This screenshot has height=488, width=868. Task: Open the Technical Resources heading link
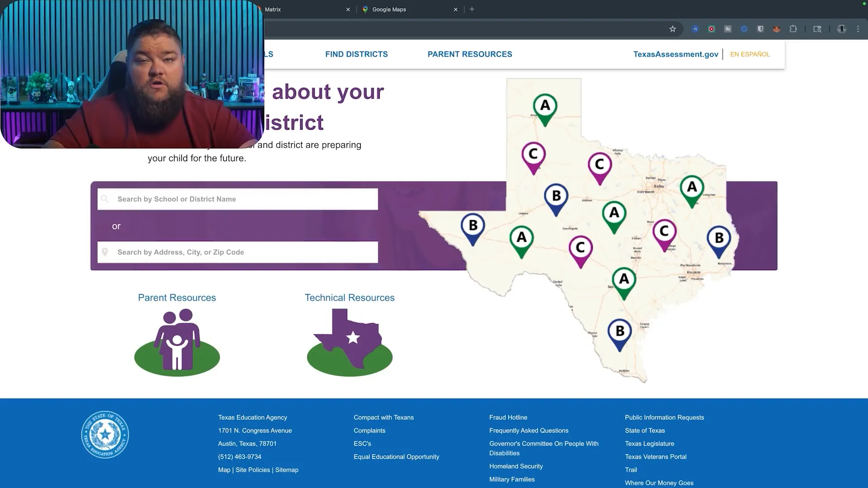tap(349, 298)
